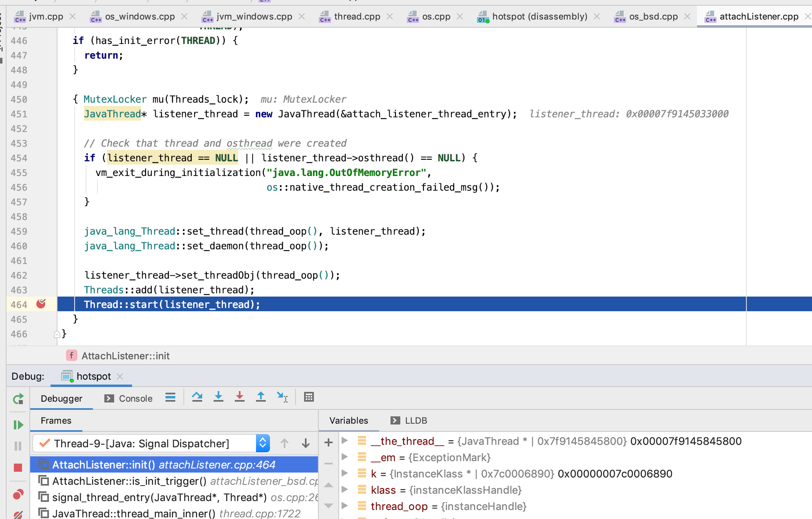Click the next frame down arrow
The width and height of the screenshot is (812, 519).
coord(306,443)
